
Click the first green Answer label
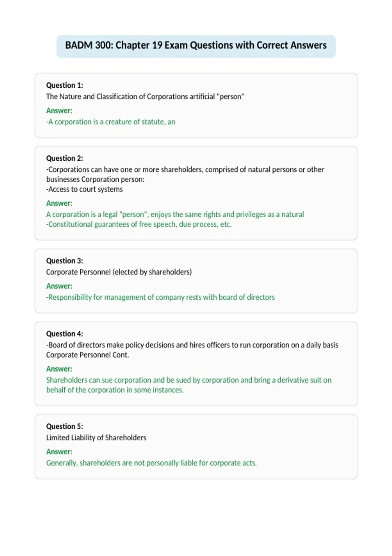[59, 111]
